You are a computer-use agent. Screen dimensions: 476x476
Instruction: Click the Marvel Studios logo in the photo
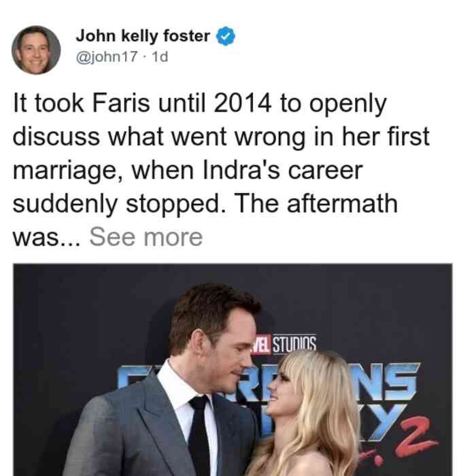[284, 345]
